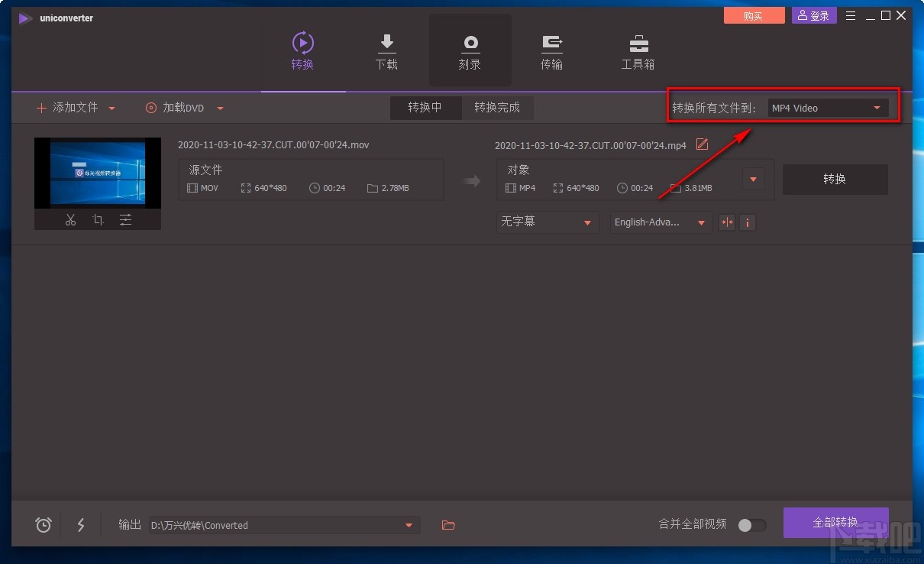Open the Burn tab
924x564 pixels.
tap(470, 51)
